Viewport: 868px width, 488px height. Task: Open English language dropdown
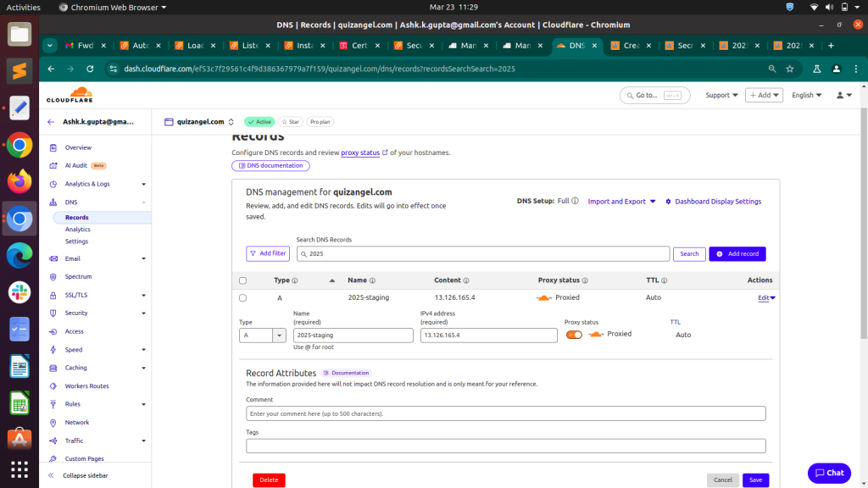(x=807, y=95)
